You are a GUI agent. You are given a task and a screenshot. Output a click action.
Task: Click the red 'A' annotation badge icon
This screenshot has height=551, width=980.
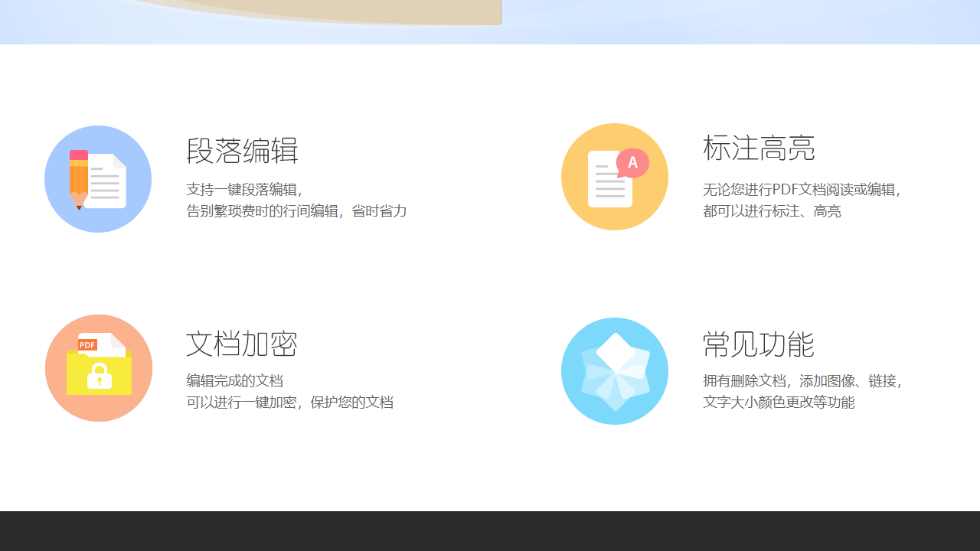pyautogui.click(x=632, y=163)
